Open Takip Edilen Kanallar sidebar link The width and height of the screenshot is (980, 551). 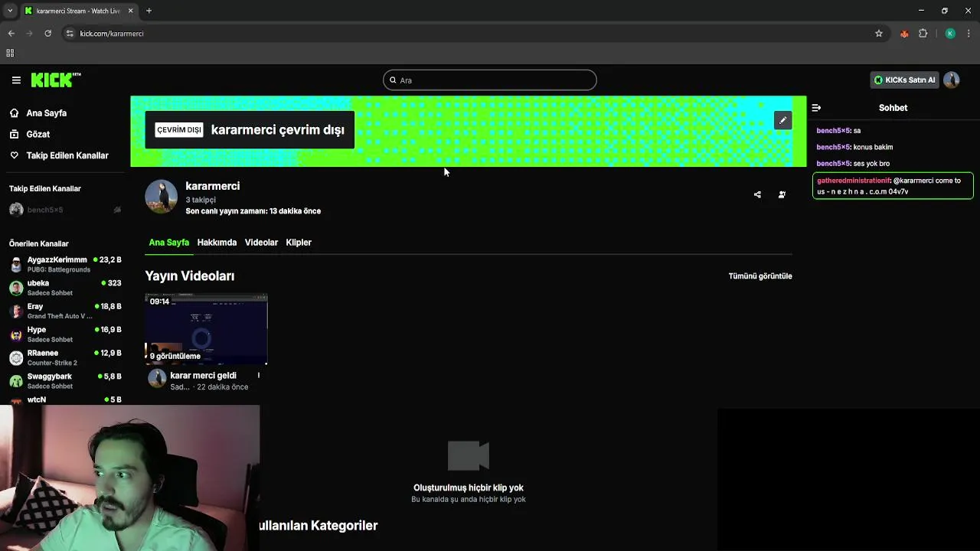pyautogui.click(x=67, y=155)
